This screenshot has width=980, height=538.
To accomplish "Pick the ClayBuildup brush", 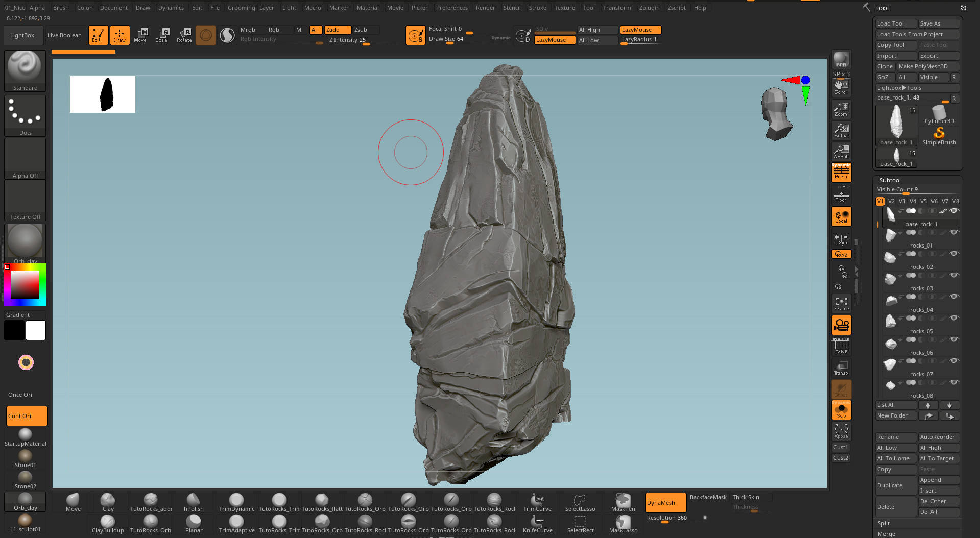I will [x=108, y=523].
